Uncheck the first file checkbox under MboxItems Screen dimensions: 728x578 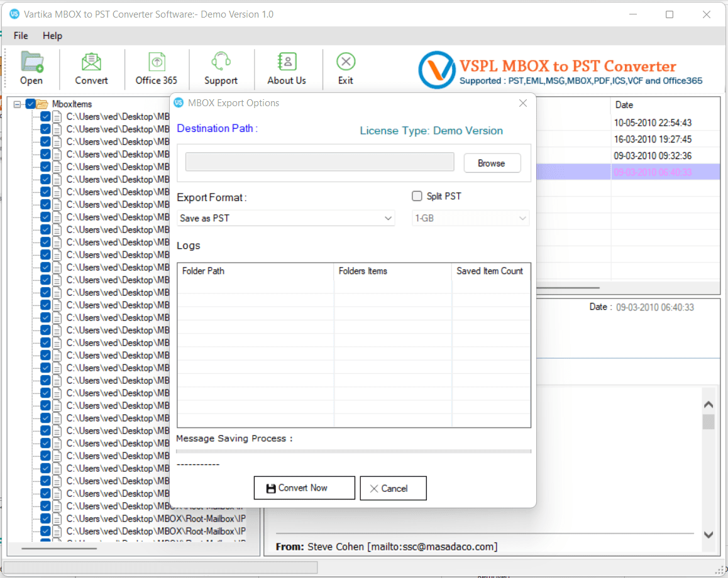point(45,116)
